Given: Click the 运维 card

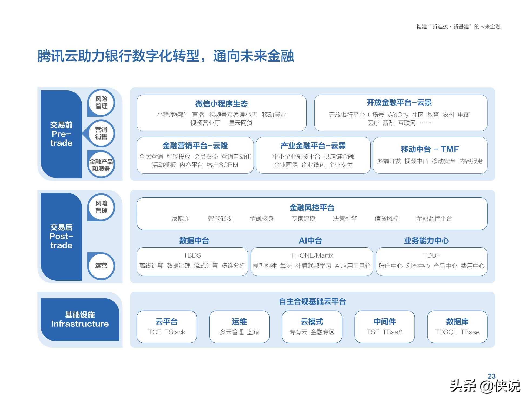Looking at the screenshot, I should [x=239, y=327].
